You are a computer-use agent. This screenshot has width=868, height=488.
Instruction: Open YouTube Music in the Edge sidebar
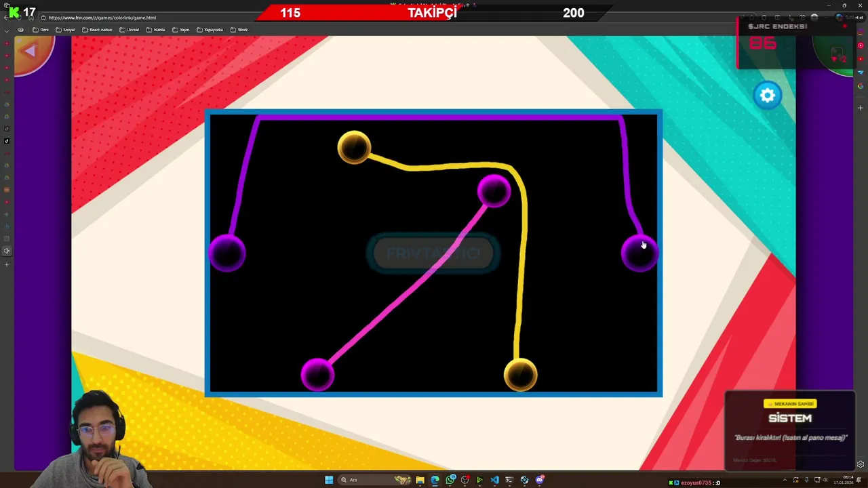click(x=861, y=45)
